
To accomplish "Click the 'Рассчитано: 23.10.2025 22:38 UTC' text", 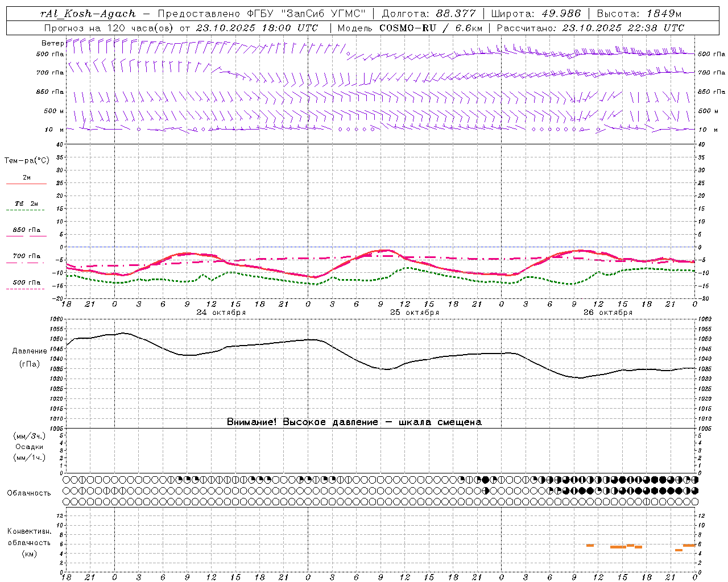I will pos(590,28).
